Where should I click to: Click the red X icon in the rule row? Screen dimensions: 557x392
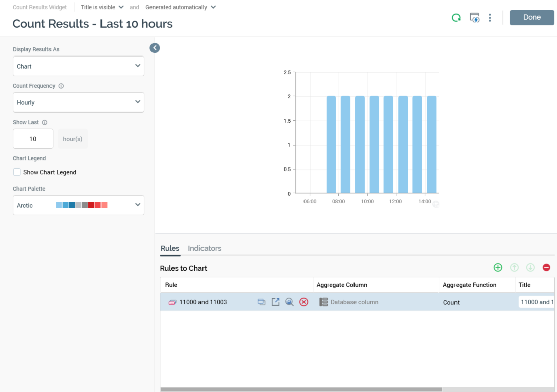pyautogui.click(x=303, y=302)
